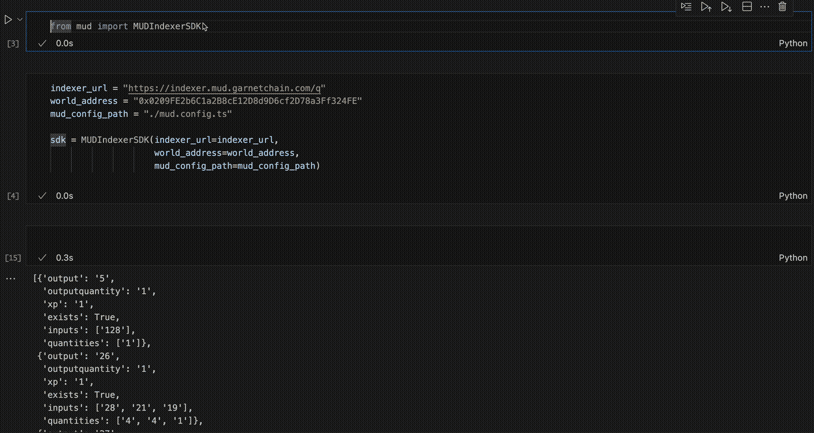Click the 'from mud import MUDIndexerSDK' code line
The image size is (814, 433).
click(x=127, y=26)
